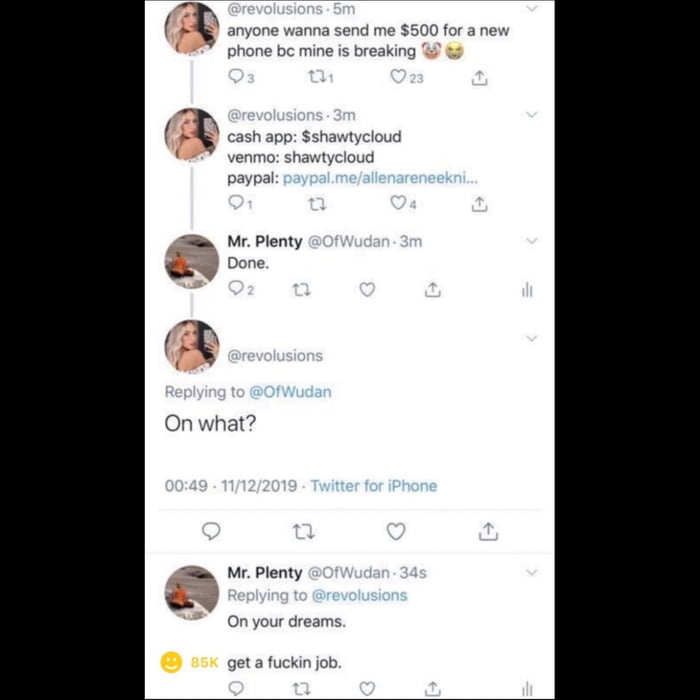The width and height of the screenshot is (700, 700).
Task: Open Mr. Plenty's avatar on "Done." tweet
Action: 192,262
